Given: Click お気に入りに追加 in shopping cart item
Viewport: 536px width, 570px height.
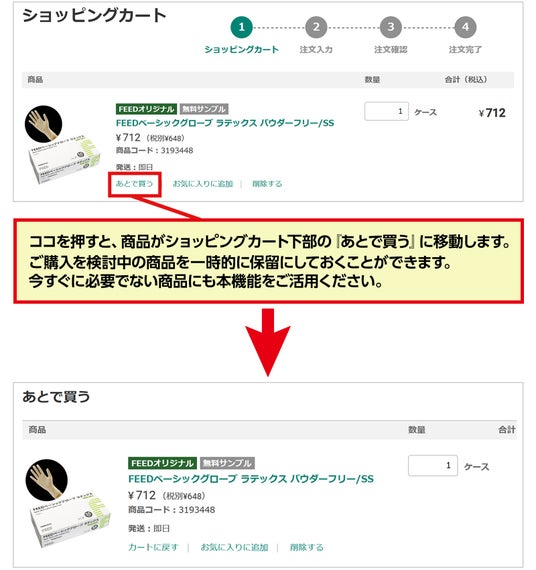Looking at the screenshot, I should 203,184.
